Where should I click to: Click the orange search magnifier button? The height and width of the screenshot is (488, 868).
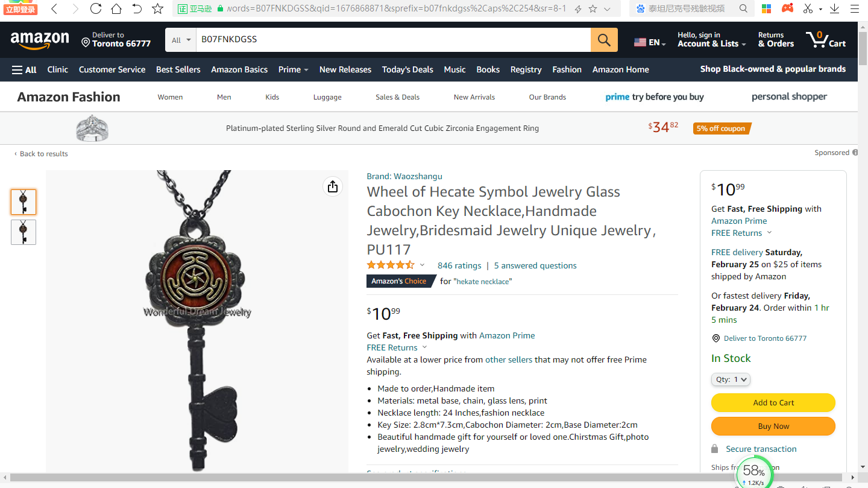point(604,40)
